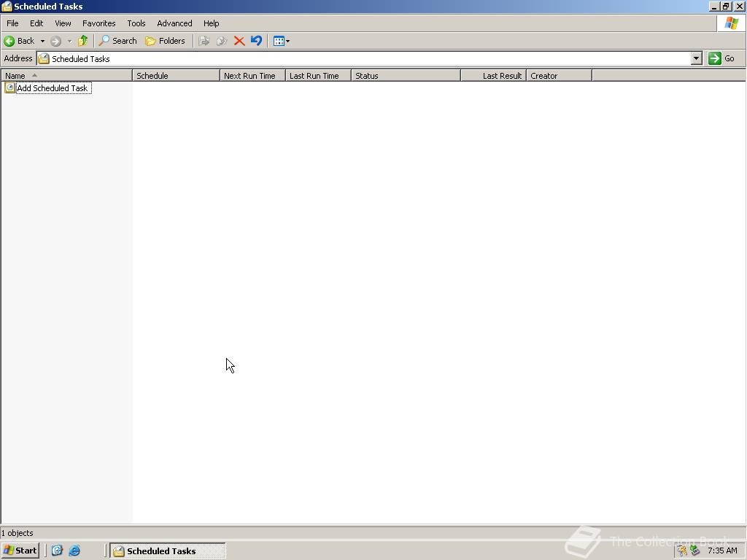Sort by the Creator column header
Screen dimensions: 747x560
pyautogui.click(x=560, y=76)
